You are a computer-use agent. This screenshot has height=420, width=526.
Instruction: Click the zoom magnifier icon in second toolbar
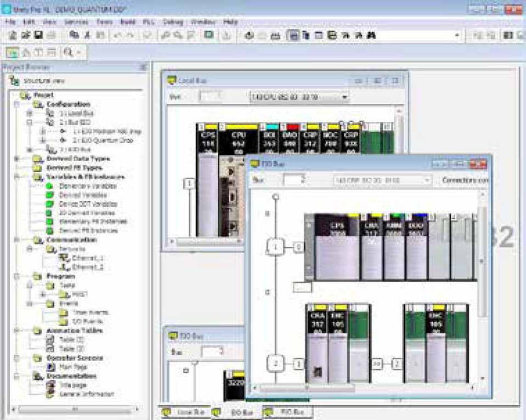click(x=69, y=52)
